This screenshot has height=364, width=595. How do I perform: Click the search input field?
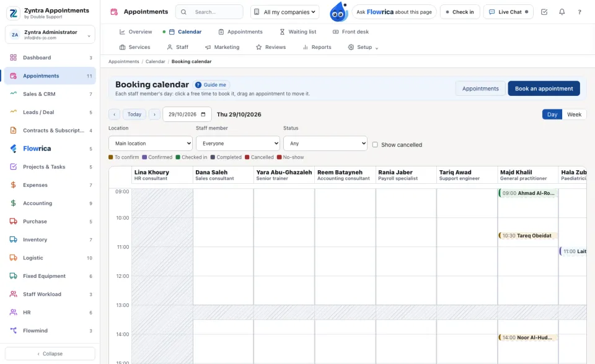(x=209, y=12)
